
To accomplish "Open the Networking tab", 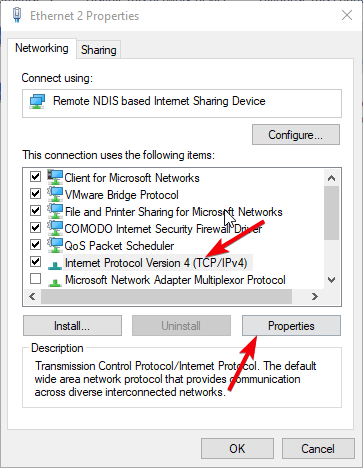I will coord(42,48).
